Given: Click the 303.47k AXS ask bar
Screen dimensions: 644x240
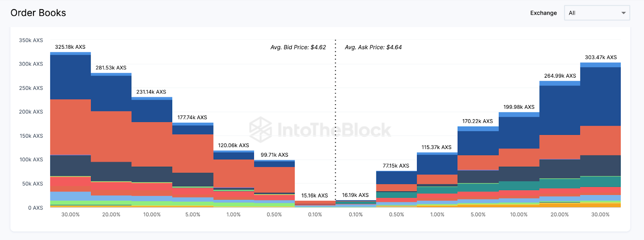Looking at the screenshot, I should 601,135.
